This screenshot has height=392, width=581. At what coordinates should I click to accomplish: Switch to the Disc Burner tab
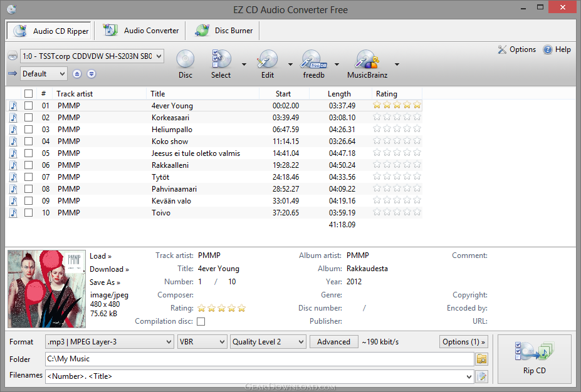[x=223, y=30]
